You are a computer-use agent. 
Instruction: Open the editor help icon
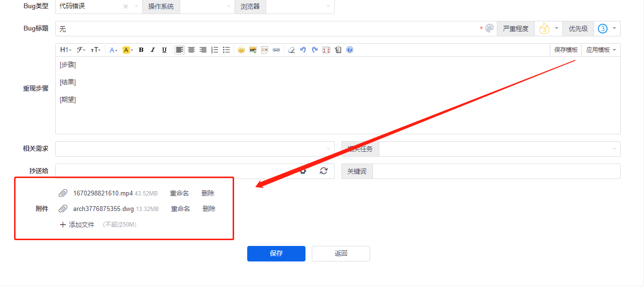click(x=350, y=50)
